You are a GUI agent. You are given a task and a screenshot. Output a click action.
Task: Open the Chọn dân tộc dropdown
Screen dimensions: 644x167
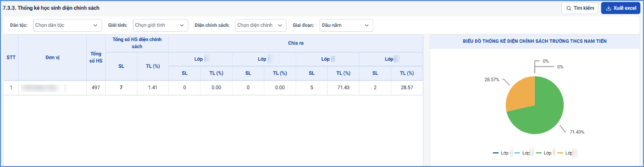[68, 25]
